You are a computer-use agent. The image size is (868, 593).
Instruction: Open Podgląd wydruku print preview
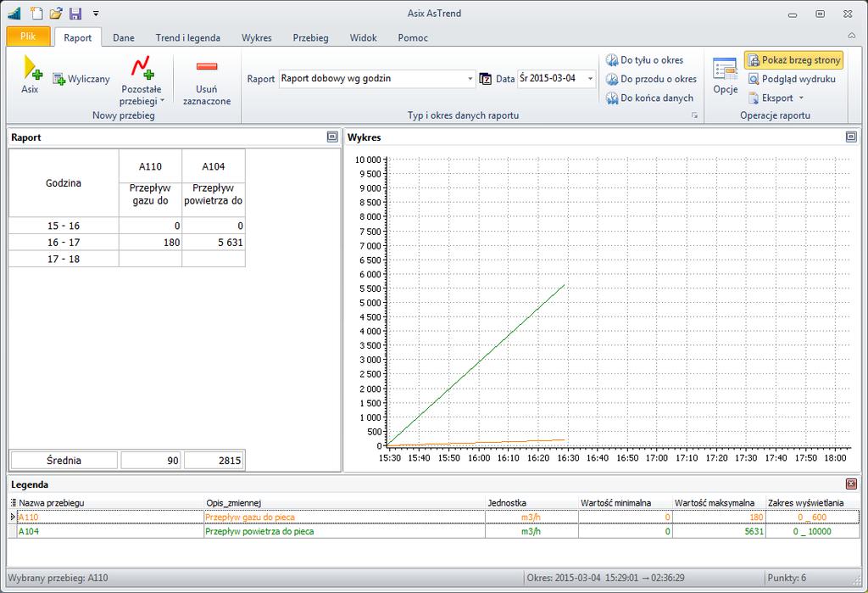[x=792, y=79]
